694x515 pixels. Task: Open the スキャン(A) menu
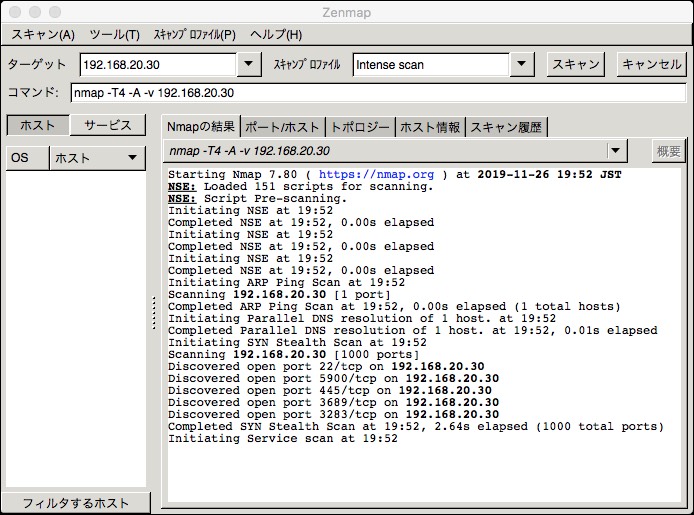click(42, 34)
